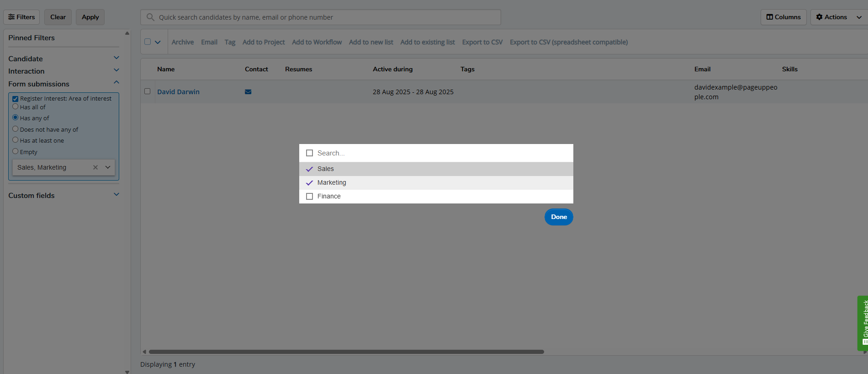Focus the quick search candidates field
The height and width of the screenshot is (374, 868).
pos(321,17)
